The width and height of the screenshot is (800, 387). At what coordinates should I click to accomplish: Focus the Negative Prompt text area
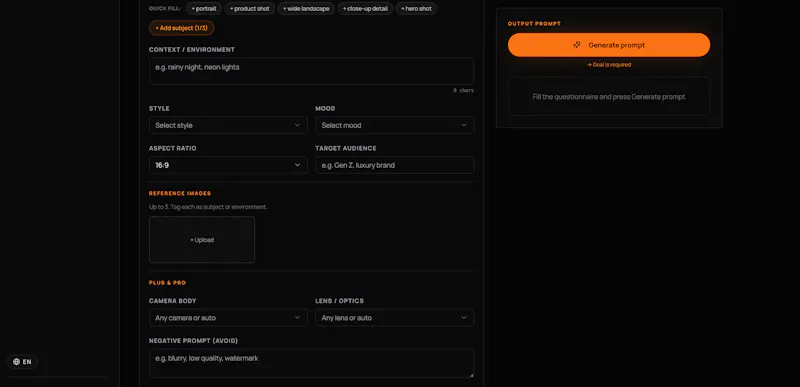pyautogui.click(x=311, y=363)
